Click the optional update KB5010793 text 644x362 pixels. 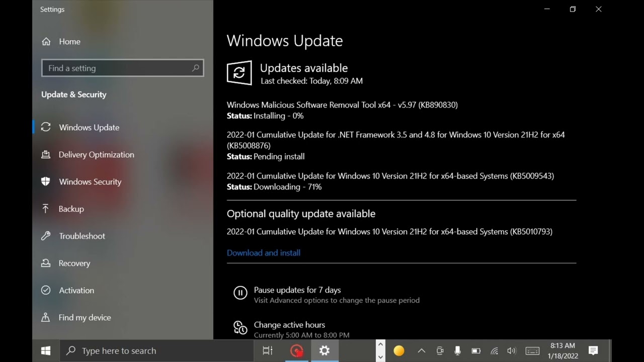(389, 232)
